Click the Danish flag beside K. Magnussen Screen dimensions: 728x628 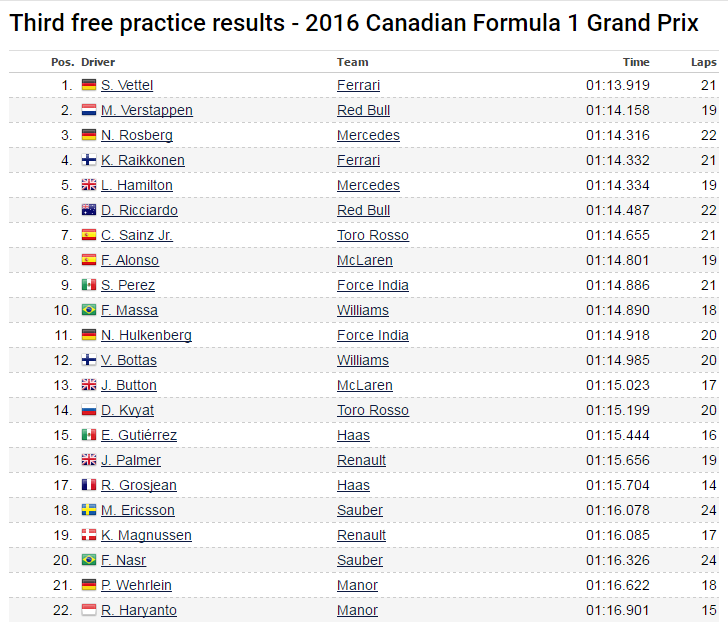89,535
